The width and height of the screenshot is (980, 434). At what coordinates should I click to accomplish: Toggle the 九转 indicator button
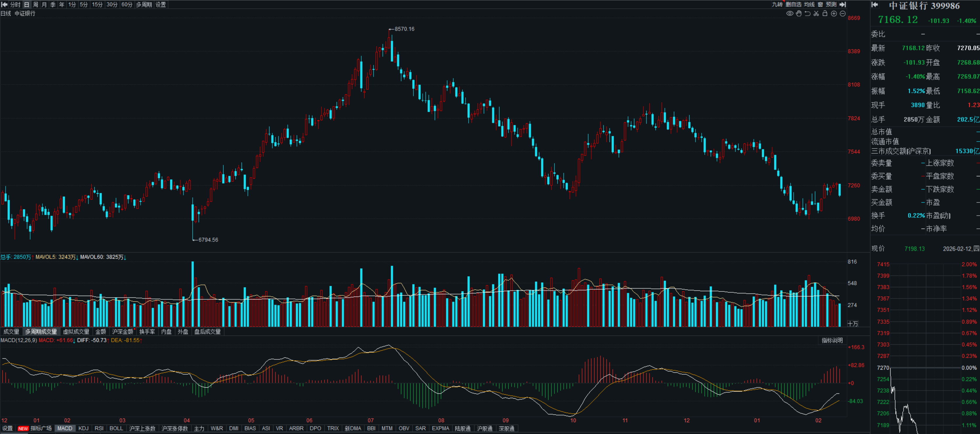coord(777,5)
